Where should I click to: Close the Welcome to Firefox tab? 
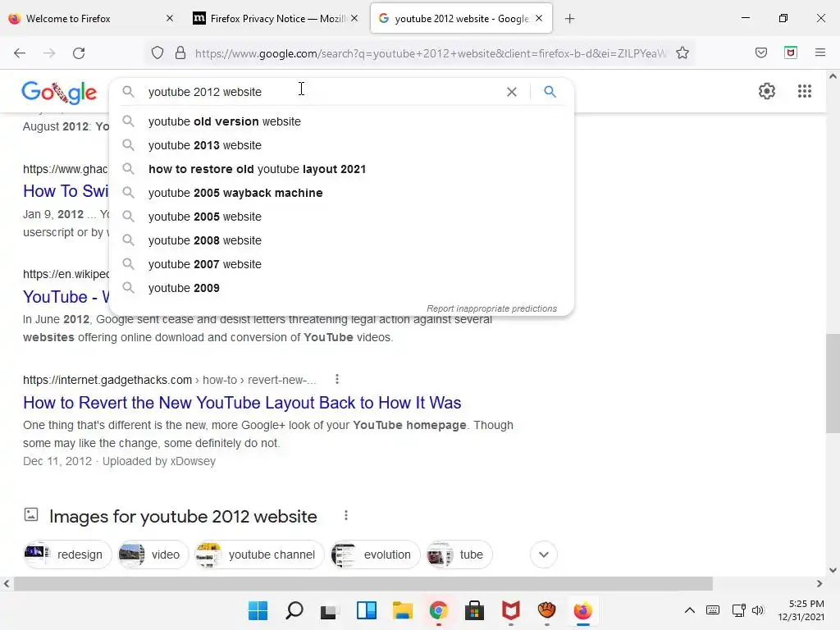(x=170, y=18)
